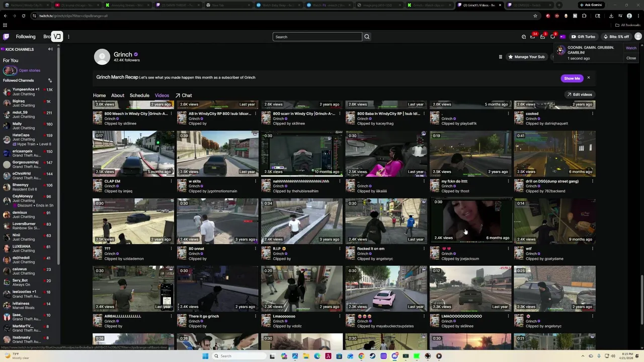Watch the GOONIN GAMIN stream notification
The width and height of the screenshot is (644, 362).
tap(631, 48)
